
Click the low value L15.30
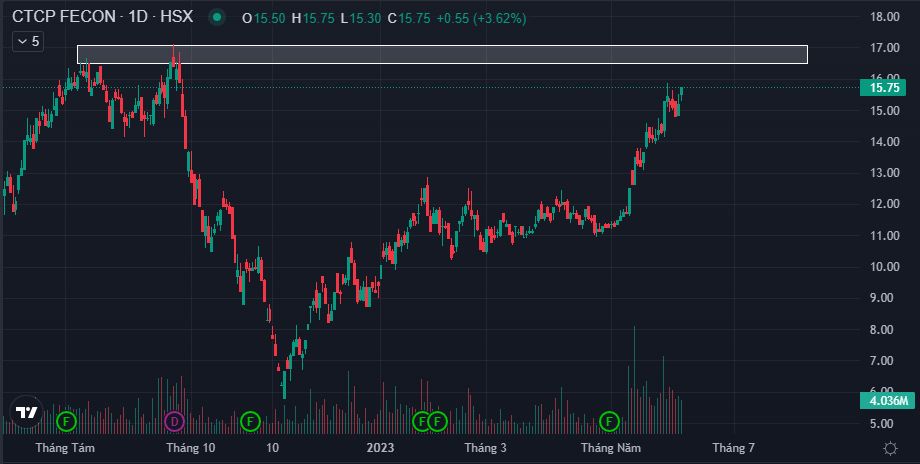click(x=360, y=18)
